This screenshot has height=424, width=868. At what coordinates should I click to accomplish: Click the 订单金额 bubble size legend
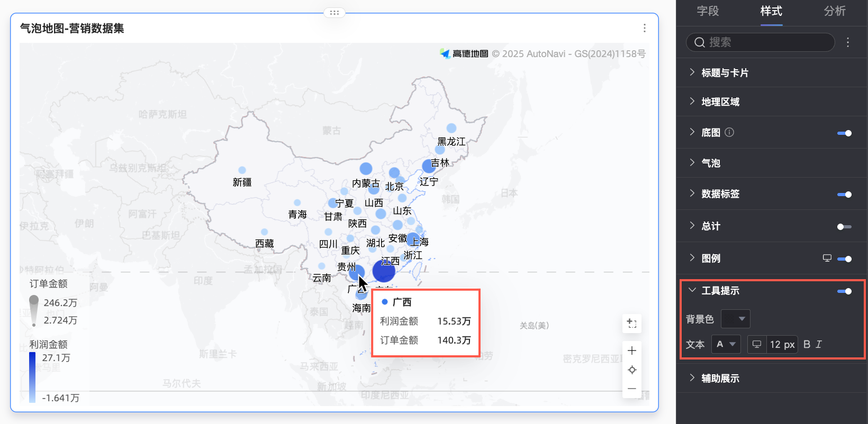[x=34, y=311]
